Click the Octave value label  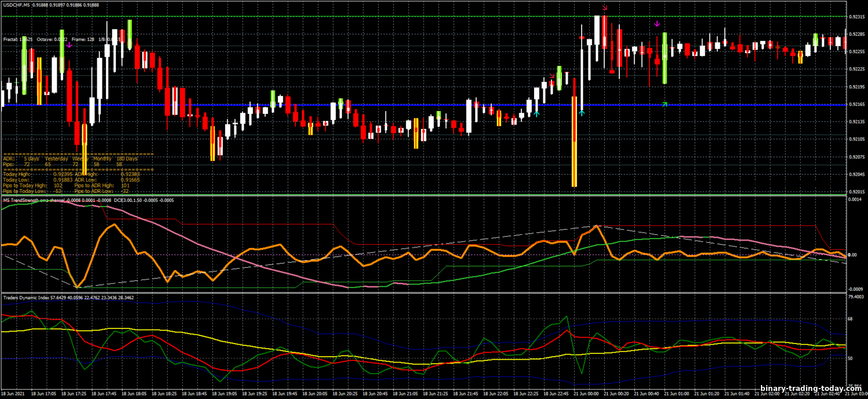[52, 39]
